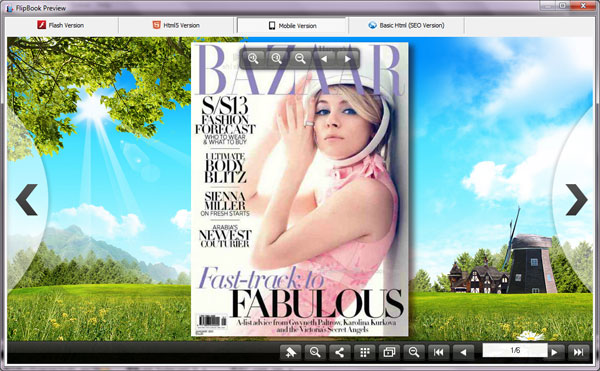Zoom out with bottom toolbar minus magnifier
The width and height of the screenshot is (600, 371).
pyautogui.click(x=414, y=352)
